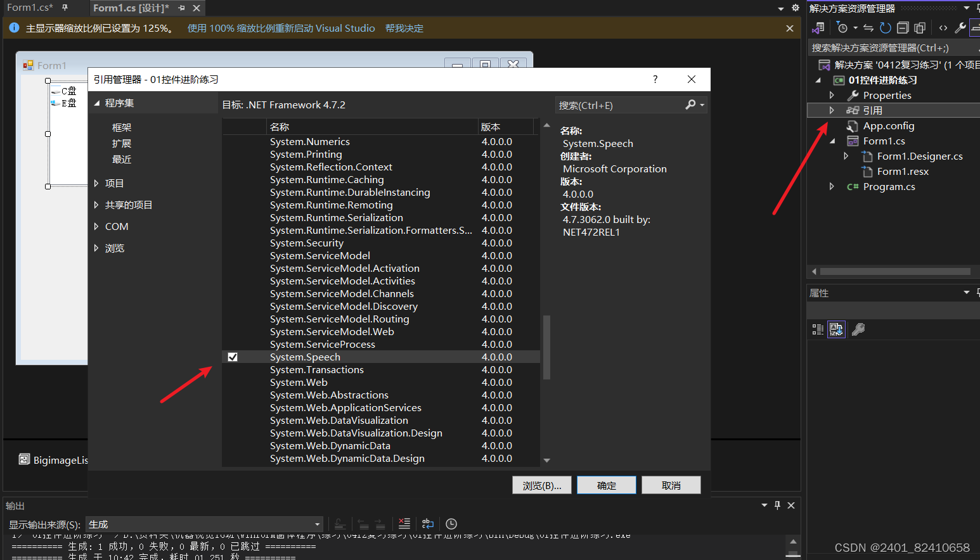Image resolution: width=980 pixels, height=560 pixels.
Task: Toggle word wrap in the Output panel
Action: click(x=428, y=524)
